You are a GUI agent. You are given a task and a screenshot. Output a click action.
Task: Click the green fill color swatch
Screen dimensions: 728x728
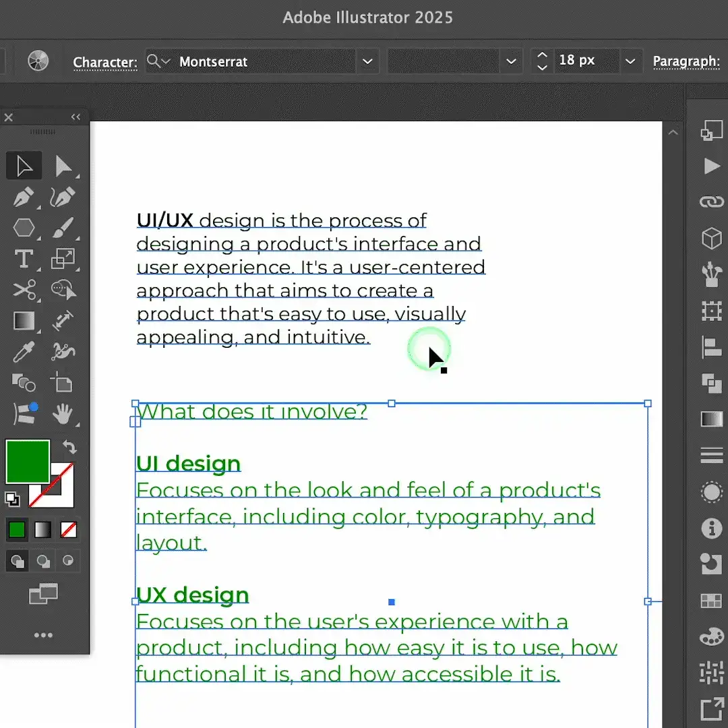tap(17, 530)
